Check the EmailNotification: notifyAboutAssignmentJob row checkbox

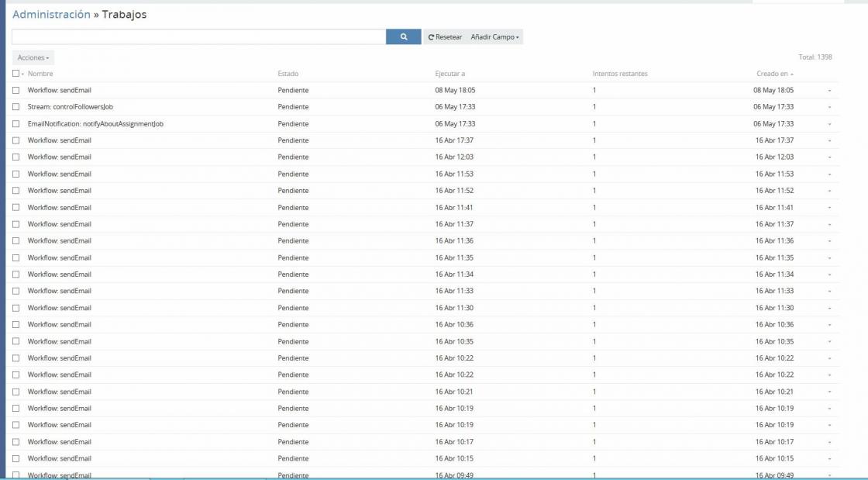(x=15, y=124)
